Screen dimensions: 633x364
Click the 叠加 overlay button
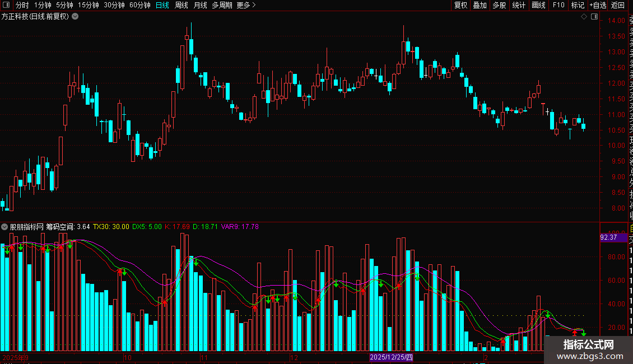click(x=480, y=5)
